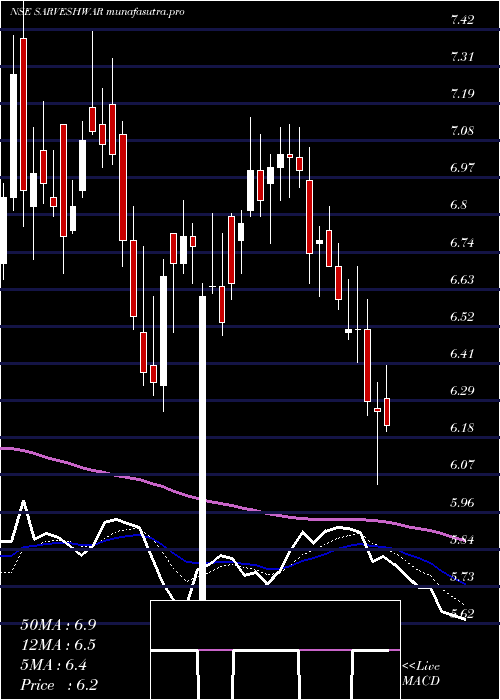
Task: Click the 7.19 price axis label
Action: click(x=462, y=94)
